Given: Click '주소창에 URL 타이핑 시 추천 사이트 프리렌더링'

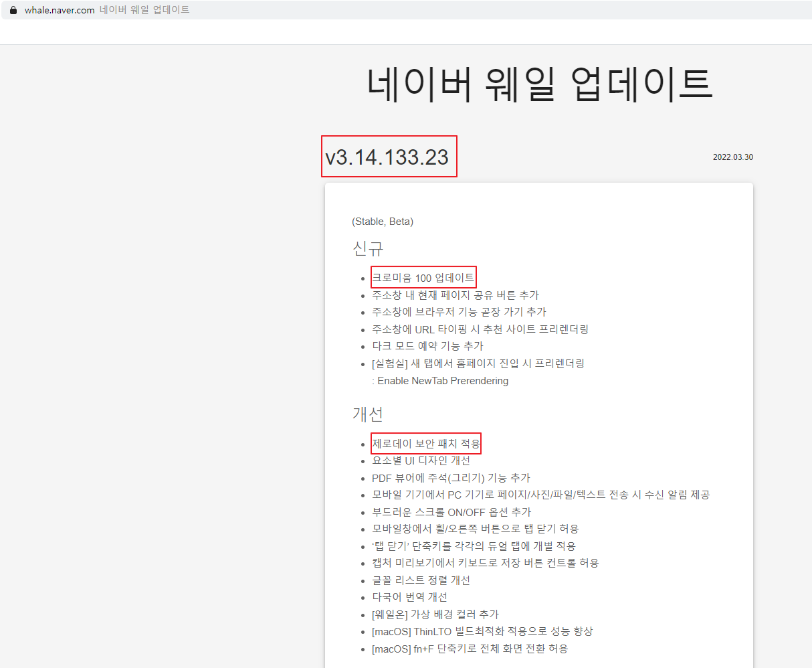Looking at the screenshot, I should tap(480, 329).
